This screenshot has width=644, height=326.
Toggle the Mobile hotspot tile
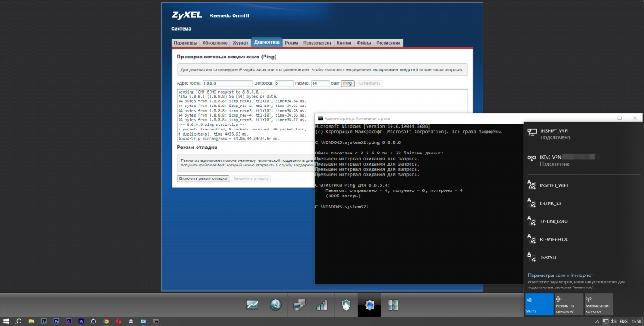(598, 305)
